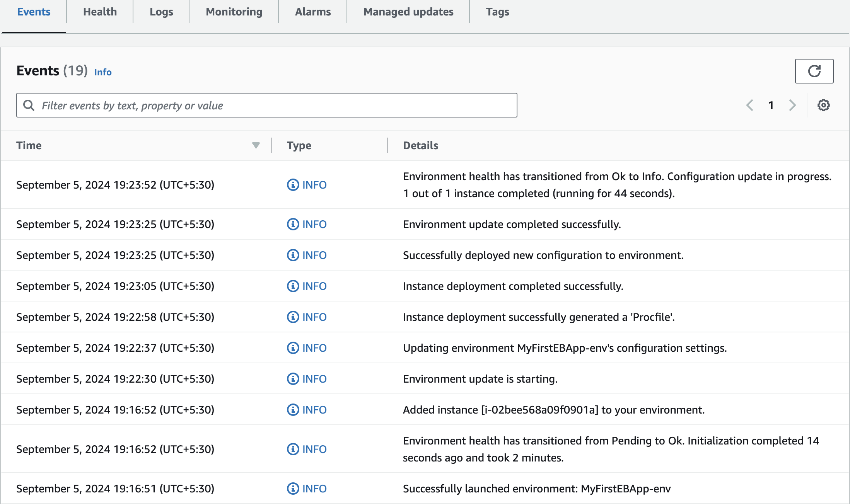Viewport: 850px width, 504px height.
Task: Open the Monitoring tab
Action: tap(234, 12)
